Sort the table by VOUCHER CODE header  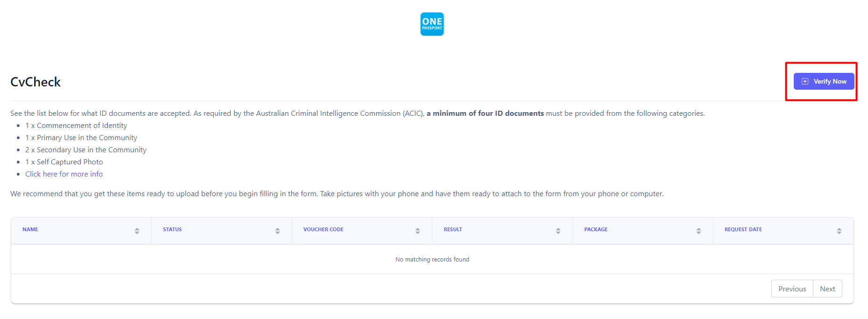(x=323, y=229)
